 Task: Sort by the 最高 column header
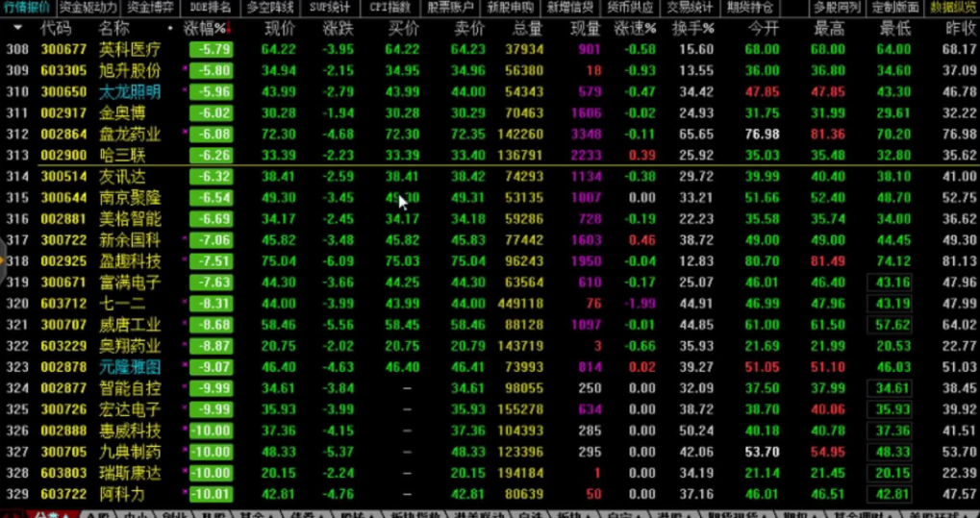[829, 28]
